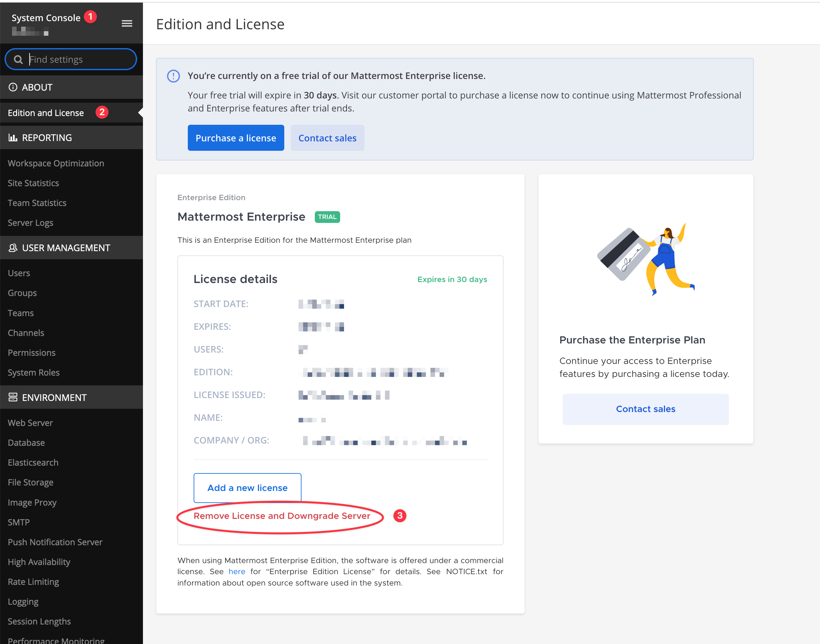
Task: Click Purchase a license button
Action: [236, 138]
